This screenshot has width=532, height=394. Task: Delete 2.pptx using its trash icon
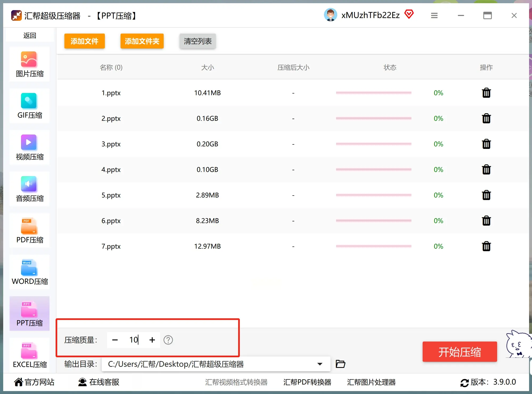[x=486, y=118]
